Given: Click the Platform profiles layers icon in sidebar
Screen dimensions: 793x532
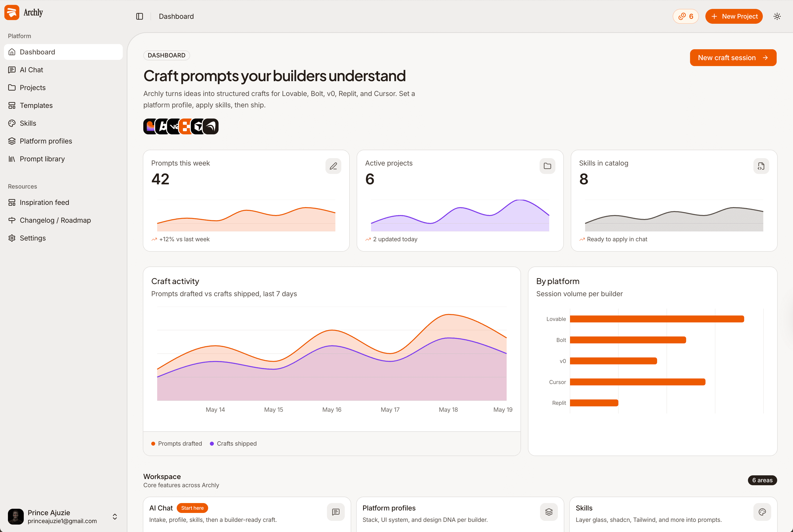Looking at the screenshot, I should [x=12, y=141].
